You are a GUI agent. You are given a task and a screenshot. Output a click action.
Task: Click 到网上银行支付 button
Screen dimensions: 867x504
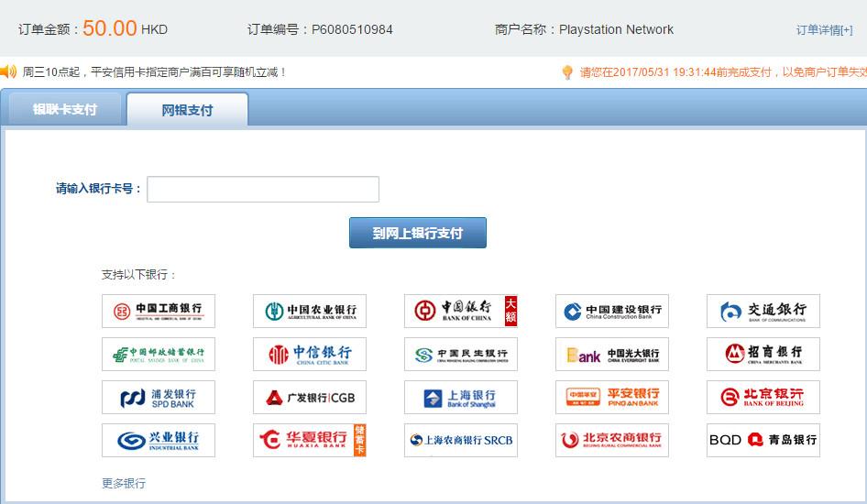pyautogui.click(x=418, y=233)
